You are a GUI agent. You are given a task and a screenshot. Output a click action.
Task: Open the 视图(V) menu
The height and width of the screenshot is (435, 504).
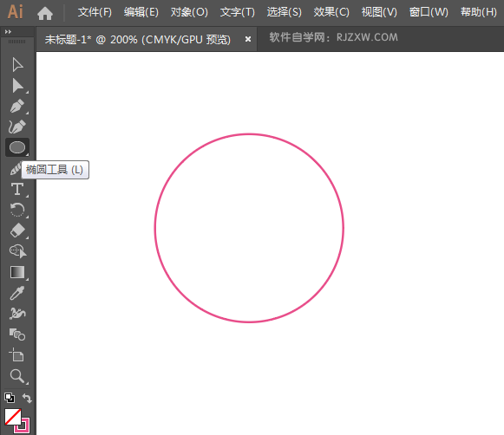[379, 12]
